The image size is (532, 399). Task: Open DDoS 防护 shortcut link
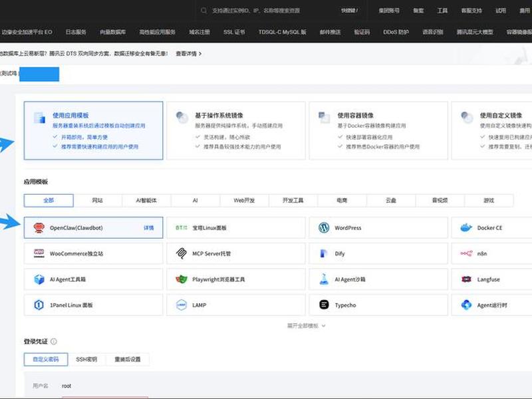click(x=396, y=32)
